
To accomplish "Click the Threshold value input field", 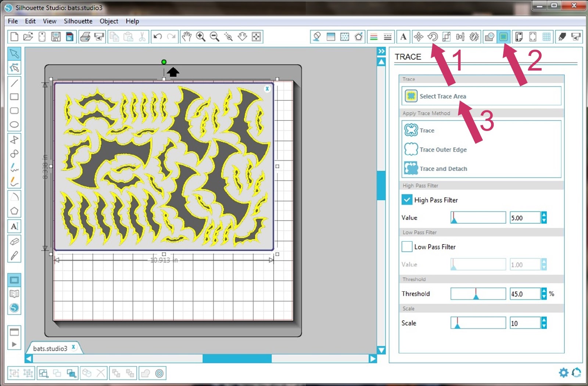I will pos(525,294).
